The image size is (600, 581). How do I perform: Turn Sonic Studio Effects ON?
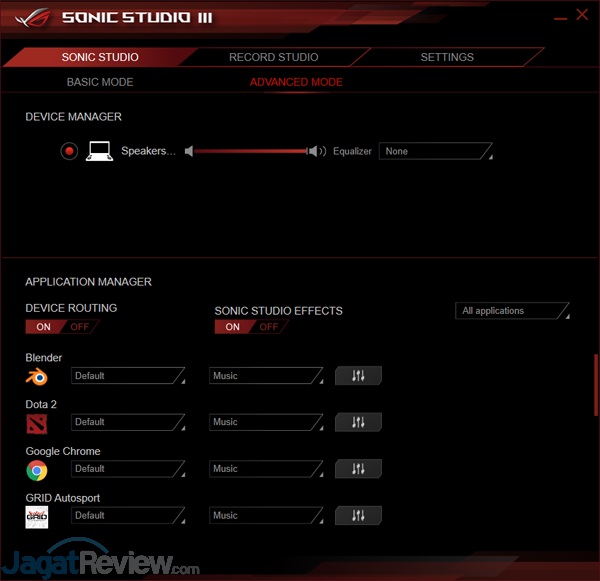(x=232, y=327)
